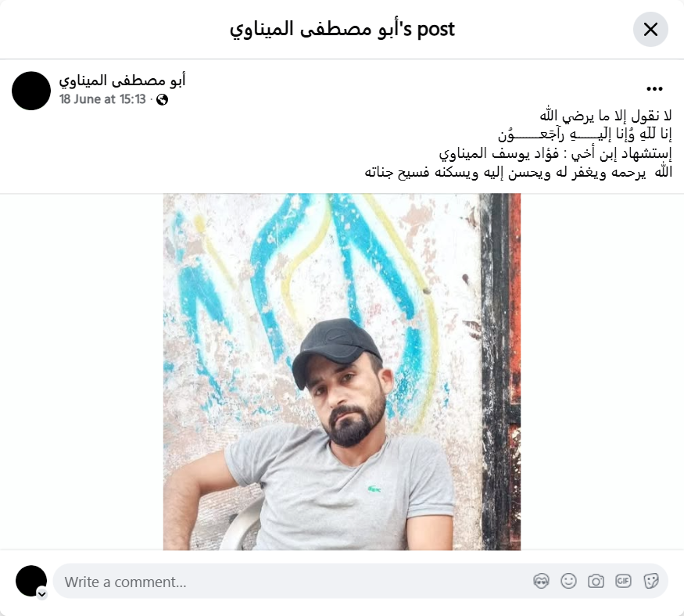This screenshot has height=616, width=684.
Task: Click the post text line naming فؤاد يوسف الميناوي
Action: tap(555, 153)
